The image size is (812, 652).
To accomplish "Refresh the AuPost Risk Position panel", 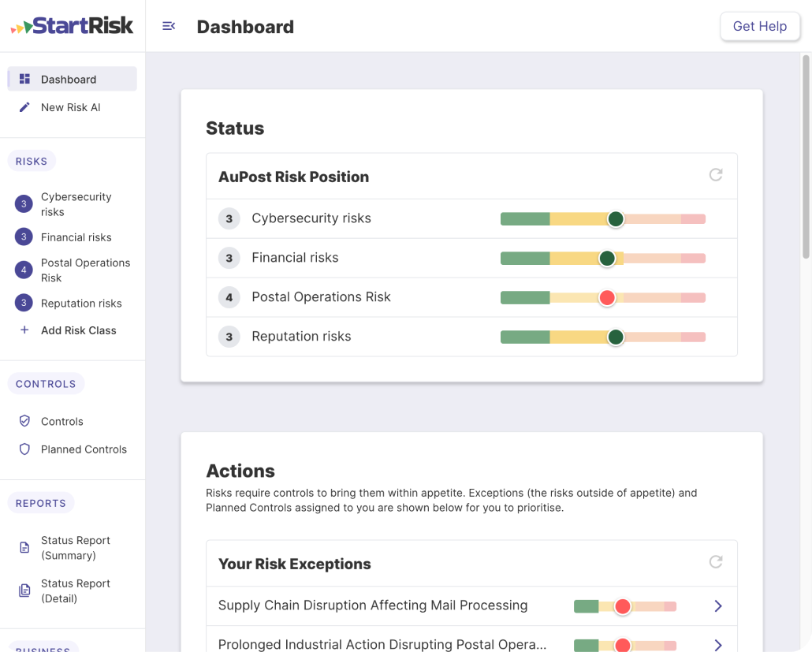I will [x=716, y=176].
